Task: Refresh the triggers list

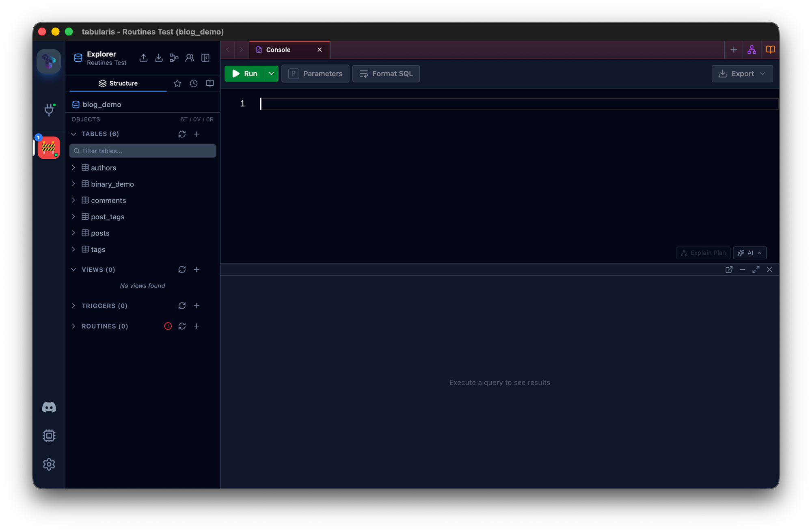Action: 182,306
